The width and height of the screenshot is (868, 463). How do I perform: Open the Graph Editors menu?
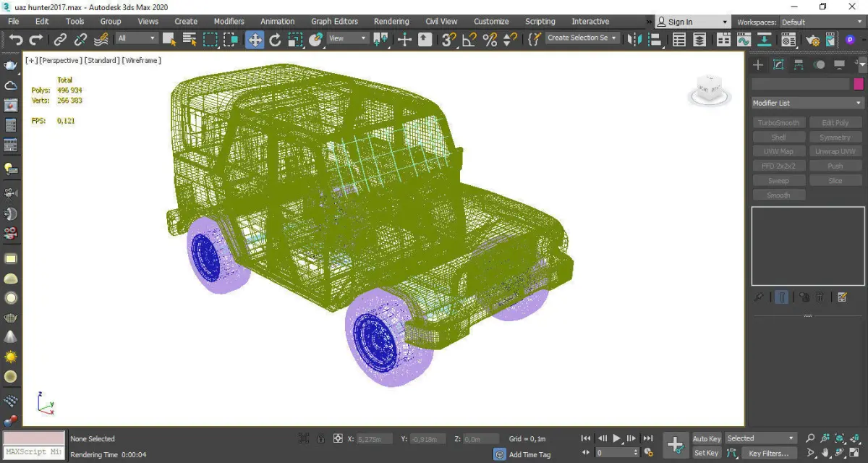[334, 22]
